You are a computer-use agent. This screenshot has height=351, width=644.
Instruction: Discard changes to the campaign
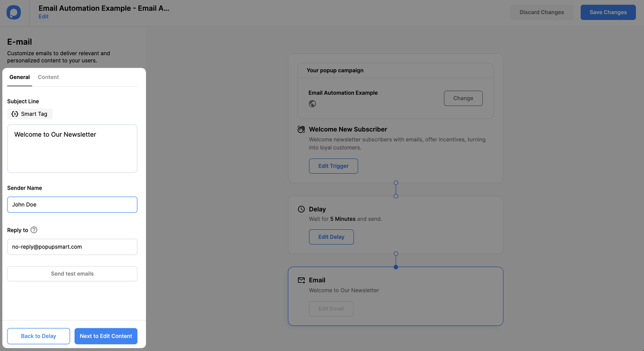pyautogui.click(x=542, y=12)
